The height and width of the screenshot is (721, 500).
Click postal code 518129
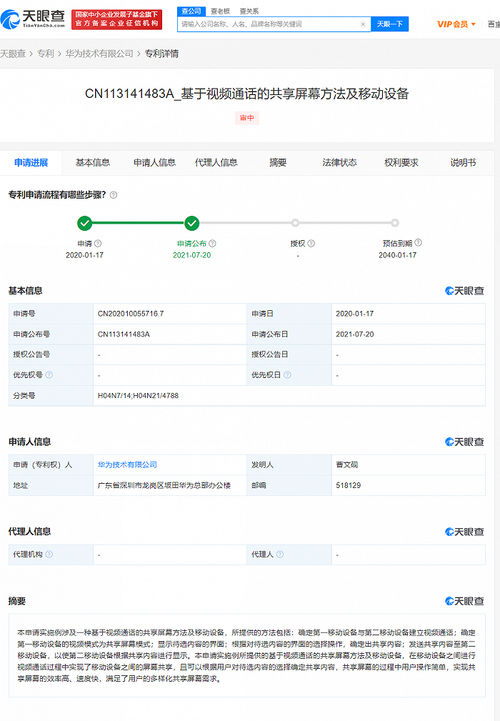348,485
